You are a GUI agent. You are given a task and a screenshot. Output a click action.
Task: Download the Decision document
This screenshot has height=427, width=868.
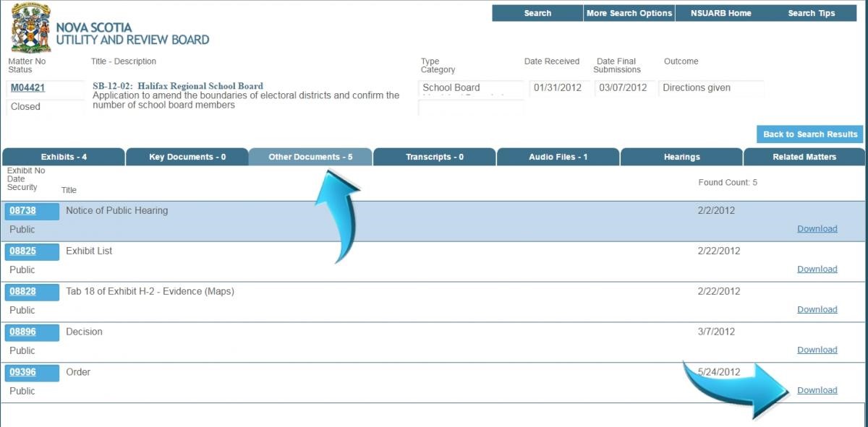pos(817,350)
